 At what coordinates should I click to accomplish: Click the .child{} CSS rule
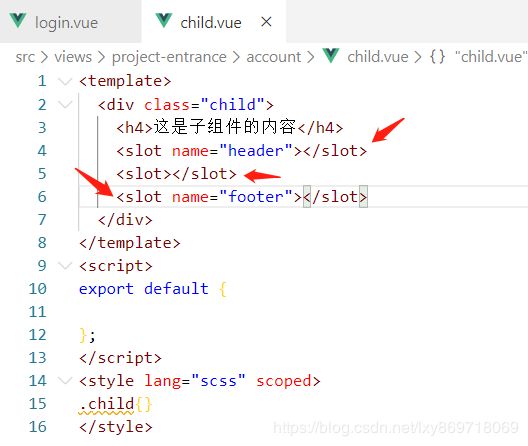click(x=115, y=404)
